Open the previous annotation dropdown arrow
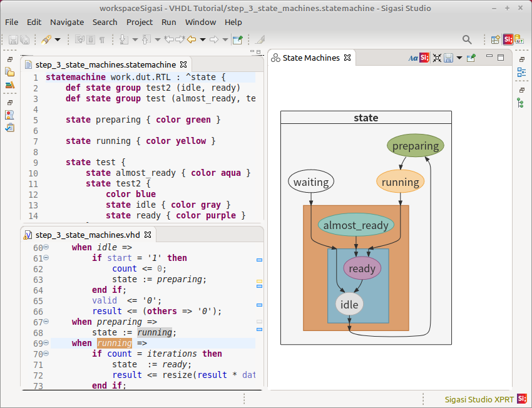 (158, 39)
